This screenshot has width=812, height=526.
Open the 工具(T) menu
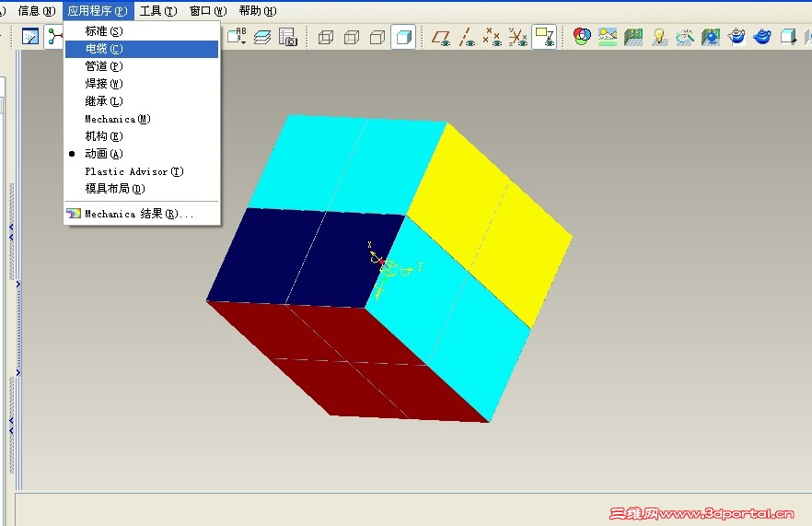click(x=158, y=11)
